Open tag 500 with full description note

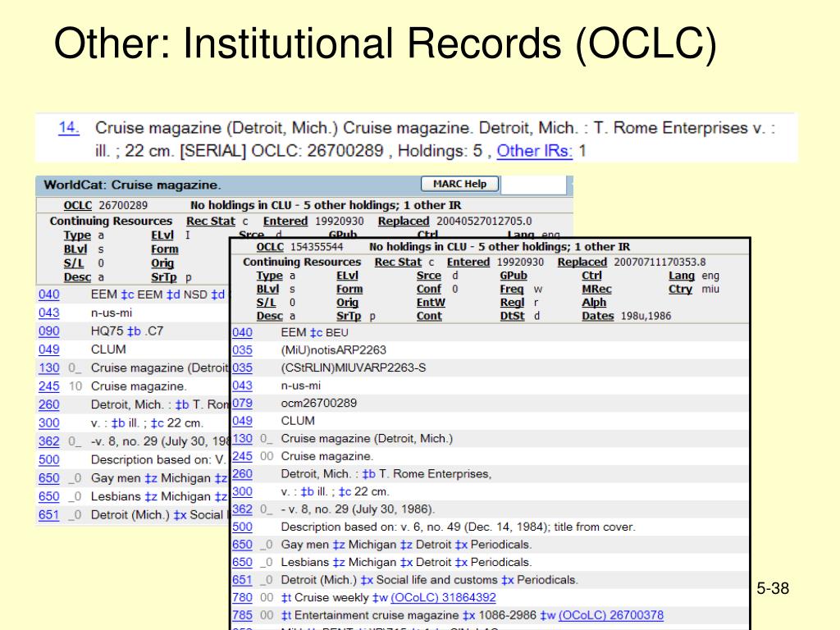click(x=242, y=527)
